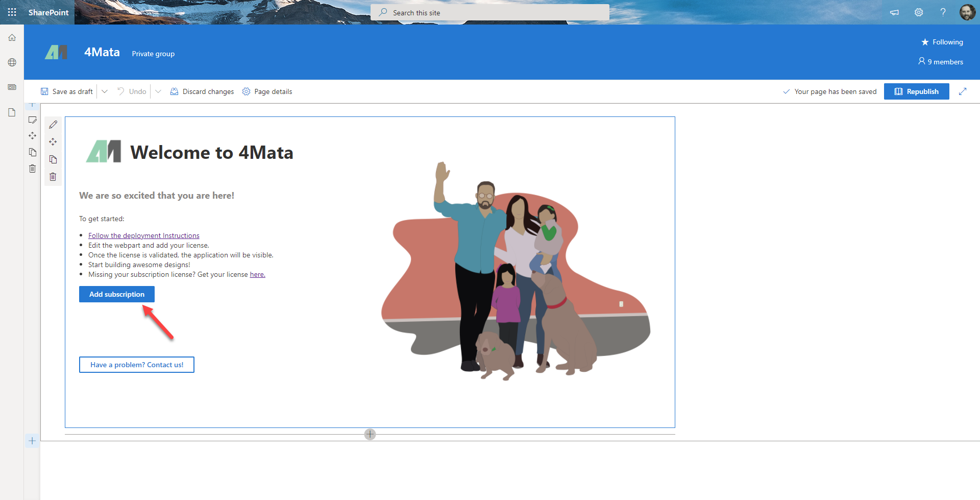This screenshot has height=500, width=980.
Task: Go to Home in left app bar
Action: point(12,38)
